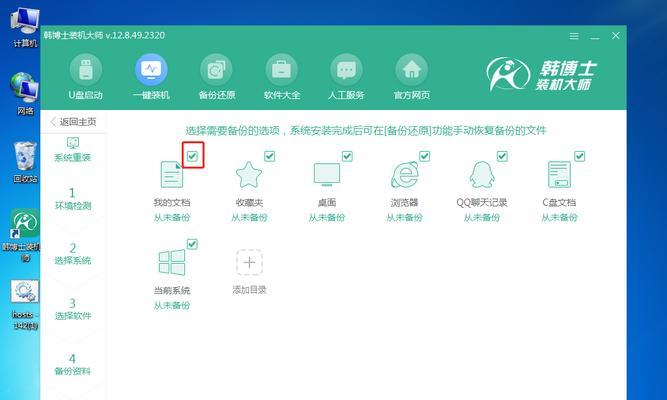The width and height of the screenshot is (667, 400).
Task: Click the version title text v.12.8.49.2320
Action: coord(135,35)
